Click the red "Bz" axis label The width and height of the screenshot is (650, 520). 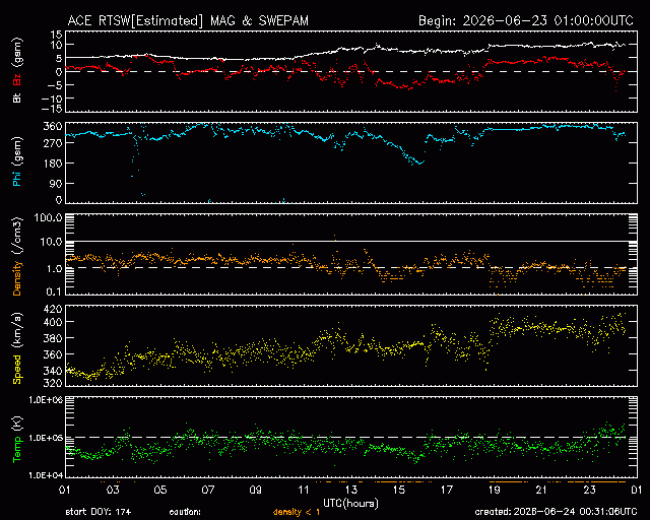17,79
